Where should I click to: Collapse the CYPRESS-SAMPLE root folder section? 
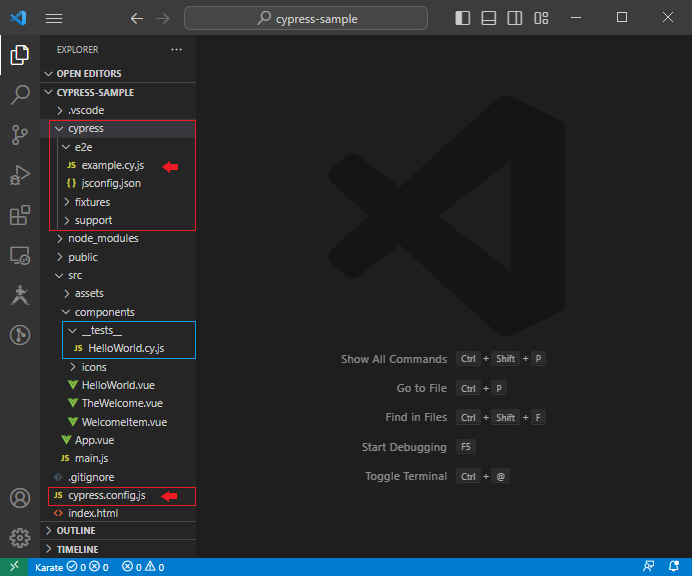pos(118,92)
